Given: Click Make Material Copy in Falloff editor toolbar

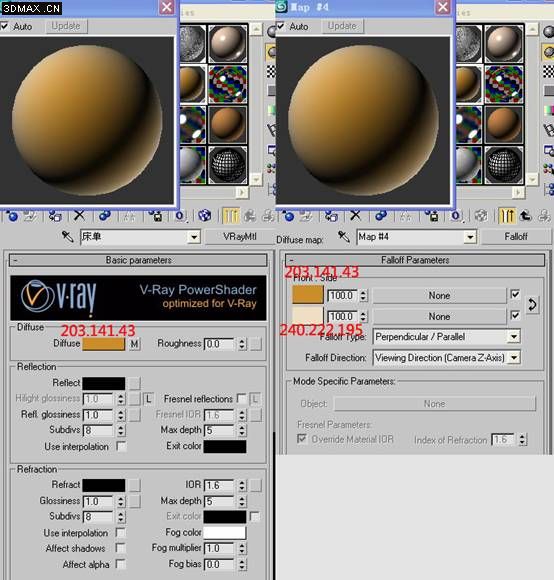Looking at the screenshot, I should (x=381, y=216).
